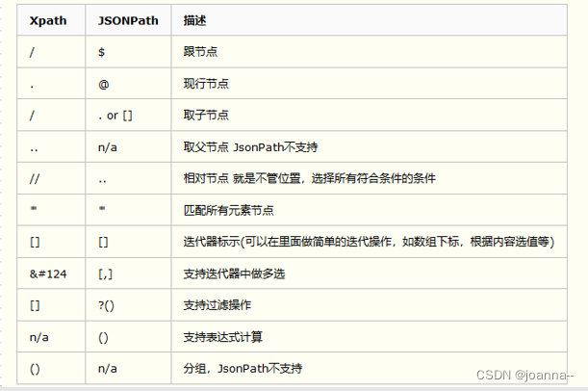Viewport: 588px width, 391px height.
Task: Click the 现行节点 description cell
Action: click(369, 83)
